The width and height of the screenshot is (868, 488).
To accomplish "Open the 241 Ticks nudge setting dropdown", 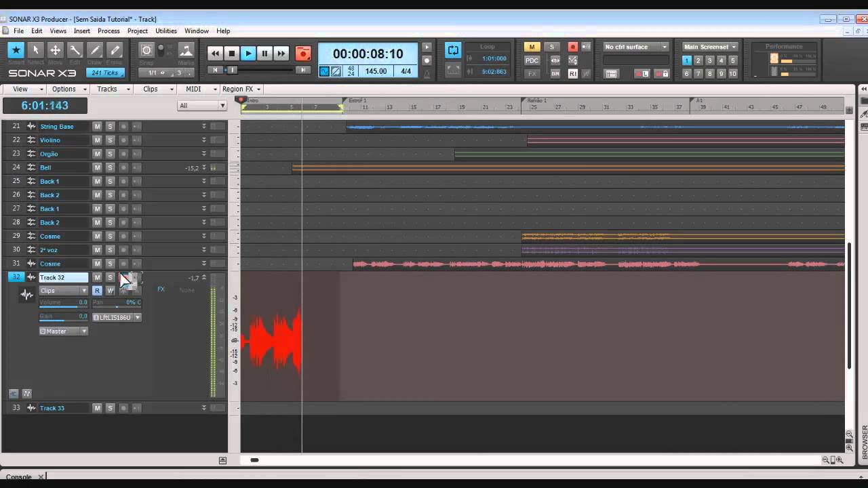I will (105, 73).
